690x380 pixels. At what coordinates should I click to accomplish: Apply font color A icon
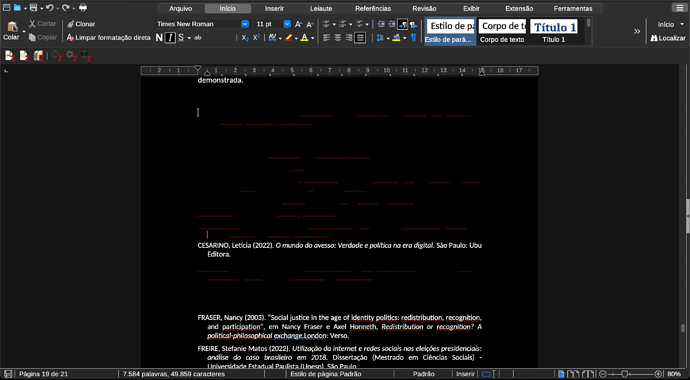point(304,38)
